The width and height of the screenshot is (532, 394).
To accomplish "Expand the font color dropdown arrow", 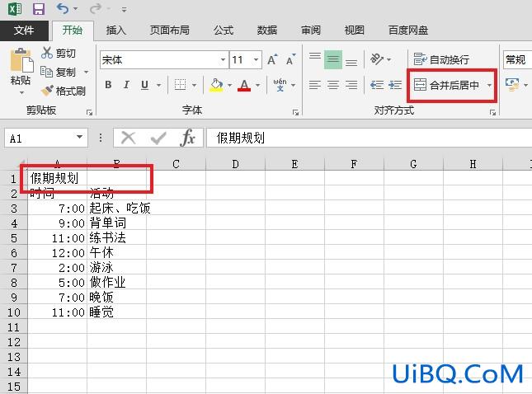I will coord(258,85).
